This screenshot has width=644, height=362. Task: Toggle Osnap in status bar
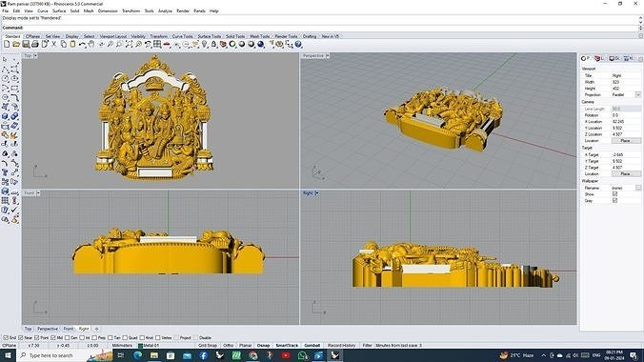tap(263, 345)
